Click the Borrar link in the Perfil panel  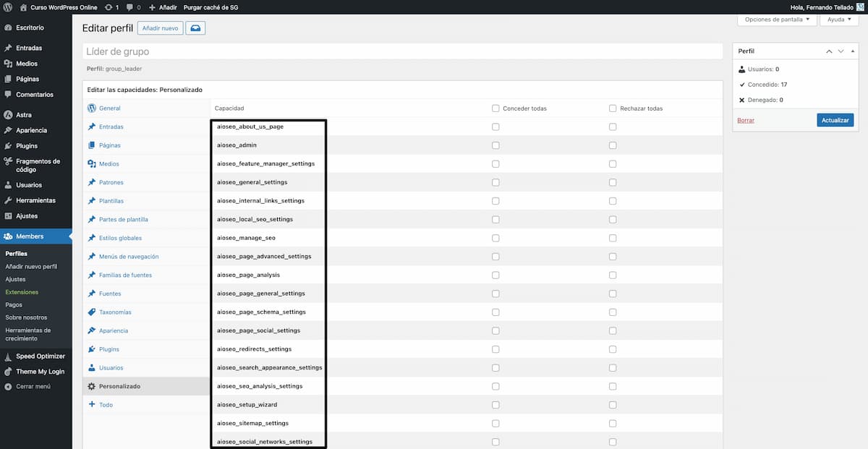point(745,120)
